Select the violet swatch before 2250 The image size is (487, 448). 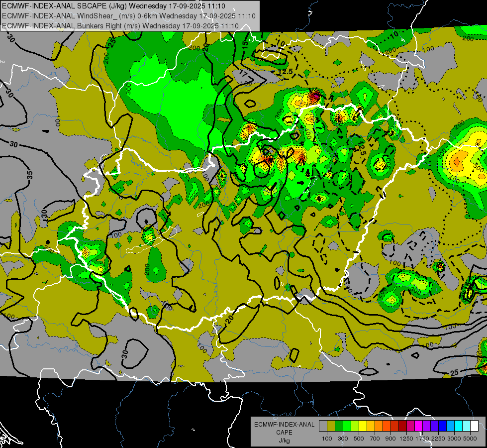434,426
